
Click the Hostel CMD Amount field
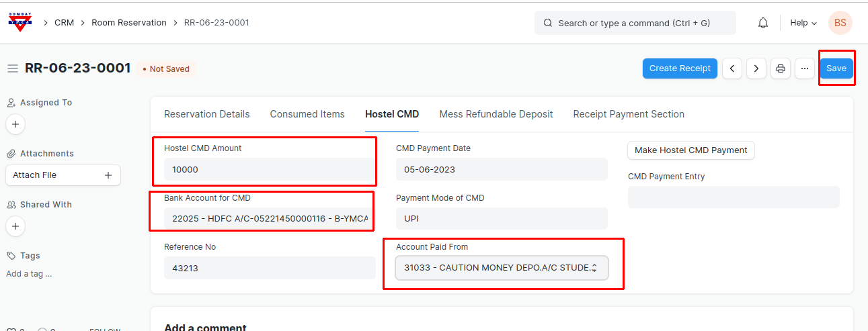tap(269, 169)
